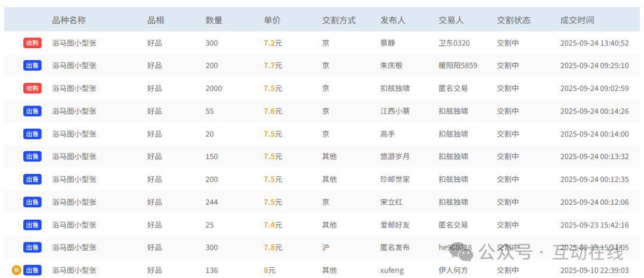Screen dimensions: 644x278
Task: Click the red 收购 badge in the 2000 quantity row
Action: [x=32, y=88]
